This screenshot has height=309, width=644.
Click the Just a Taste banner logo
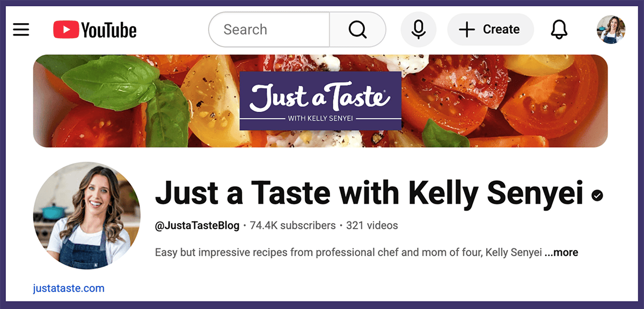(x=320, y=101)
